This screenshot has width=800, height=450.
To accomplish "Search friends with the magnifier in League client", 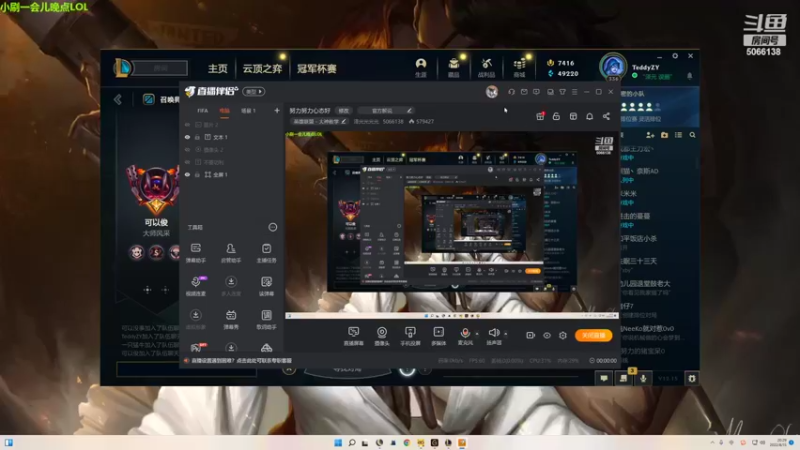I will tap(692, 135).
